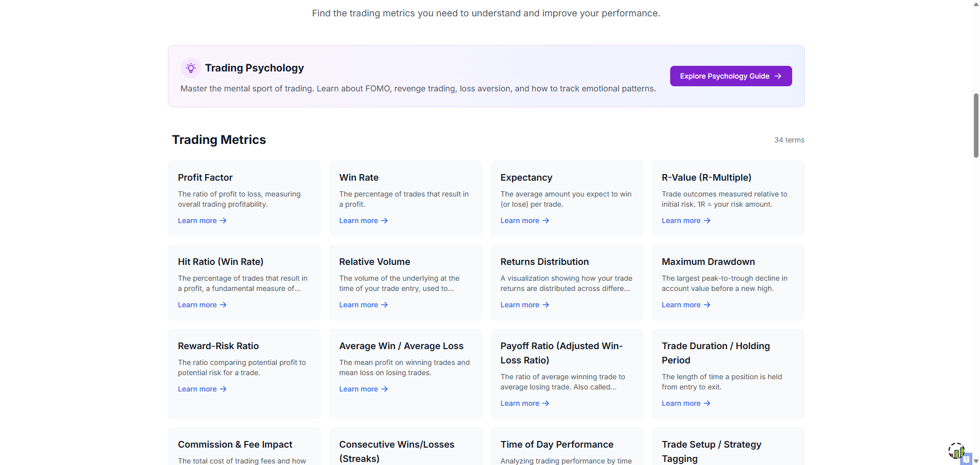980x465 pixels.
Task: Click the bar chart floating widget icon
Action: pyautogui.click(x=956, y=451)
